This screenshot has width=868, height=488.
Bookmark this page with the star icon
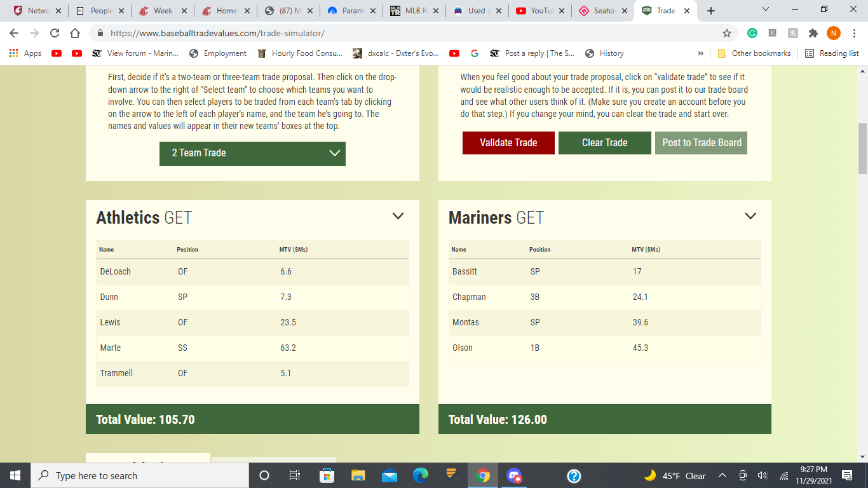pos(727,33)
